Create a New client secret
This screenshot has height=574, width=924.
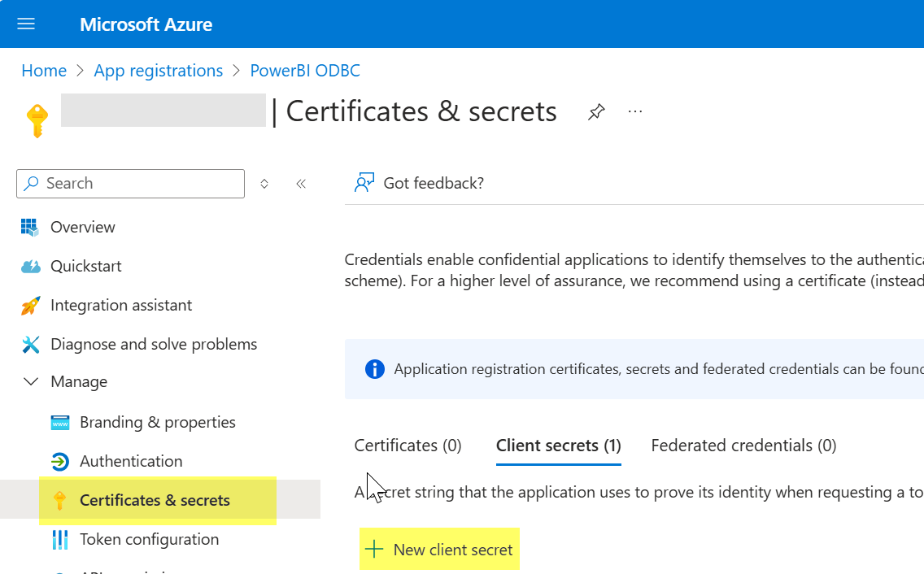point(439,550)
